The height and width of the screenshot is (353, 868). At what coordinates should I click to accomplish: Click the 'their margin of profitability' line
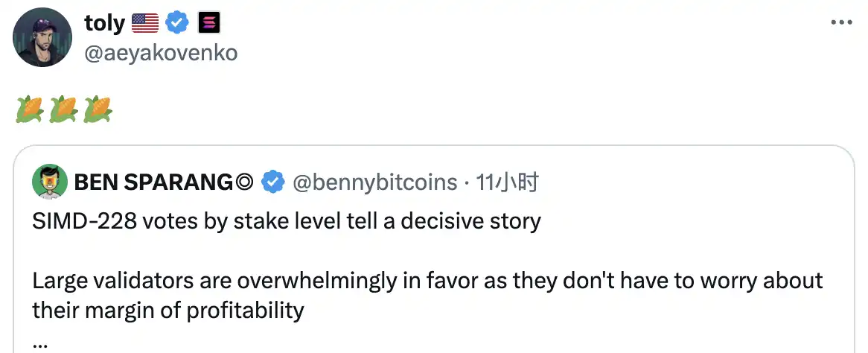pyautogui.click(x=168, y=309)
